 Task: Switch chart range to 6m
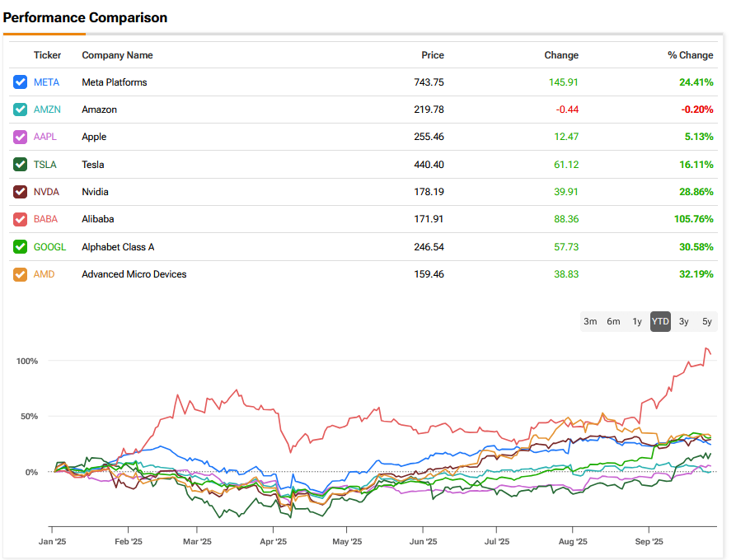click(x=613, y=321)
